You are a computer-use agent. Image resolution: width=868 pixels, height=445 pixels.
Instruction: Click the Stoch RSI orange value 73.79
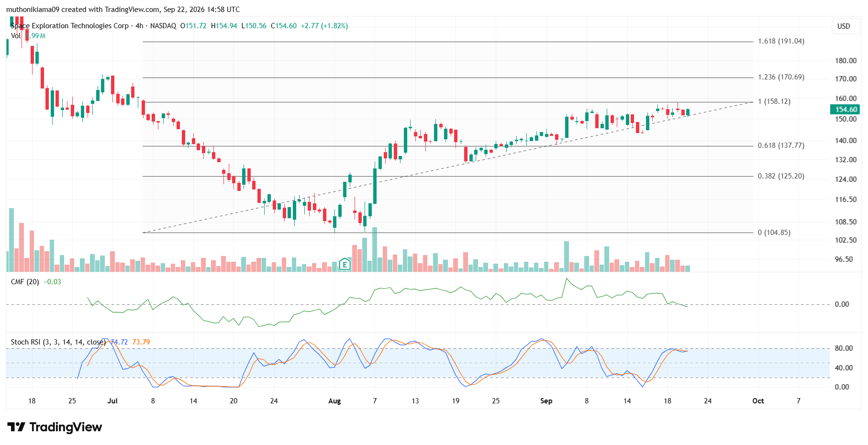(141, 342)
